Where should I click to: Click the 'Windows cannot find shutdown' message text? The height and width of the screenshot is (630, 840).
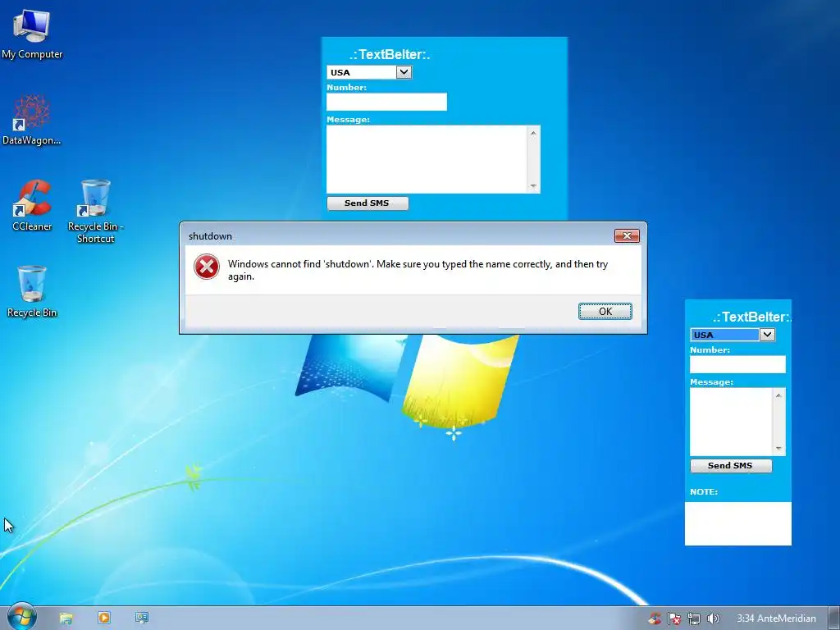pyautogui.click(x=418, y=270)
